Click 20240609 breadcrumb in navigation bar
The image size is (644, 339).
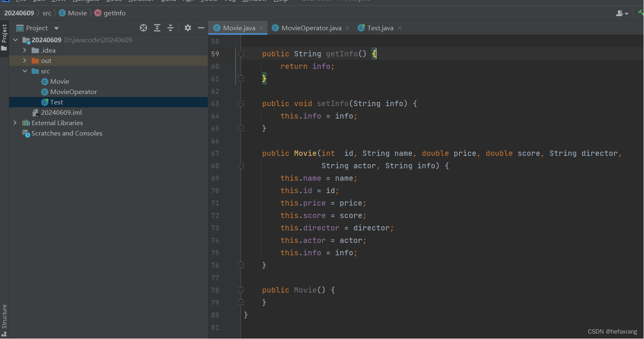coord(19,13)
